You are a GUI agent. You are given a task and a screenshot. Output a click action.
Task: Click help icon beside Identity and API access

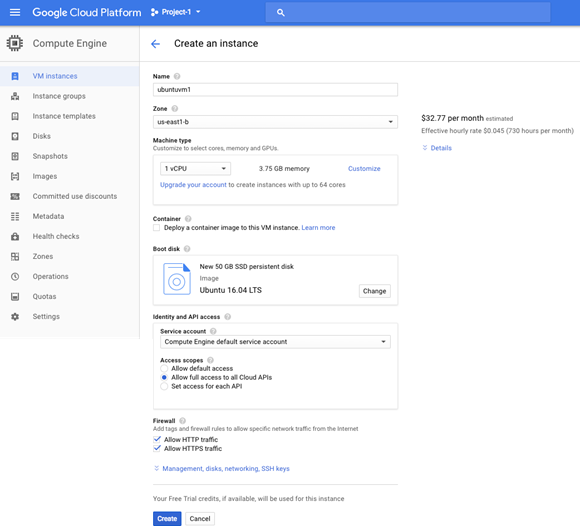click(x=227, y=317)
